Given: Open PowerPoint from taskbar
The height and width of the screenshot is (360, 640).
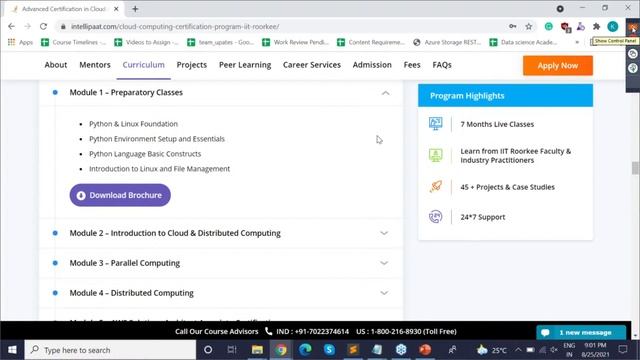Looking at the screenshot, I should (425, 350).
